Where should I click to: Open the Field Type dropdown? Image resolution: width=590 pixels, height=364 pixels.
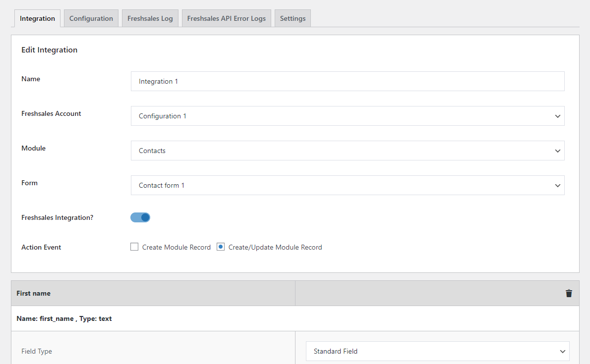coord(438,351)
